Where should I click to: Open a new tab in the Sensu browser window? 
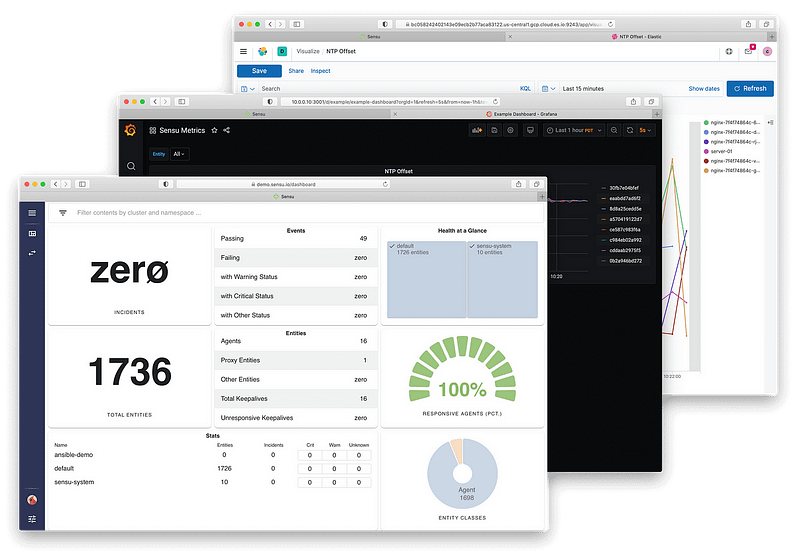point(542,196)
